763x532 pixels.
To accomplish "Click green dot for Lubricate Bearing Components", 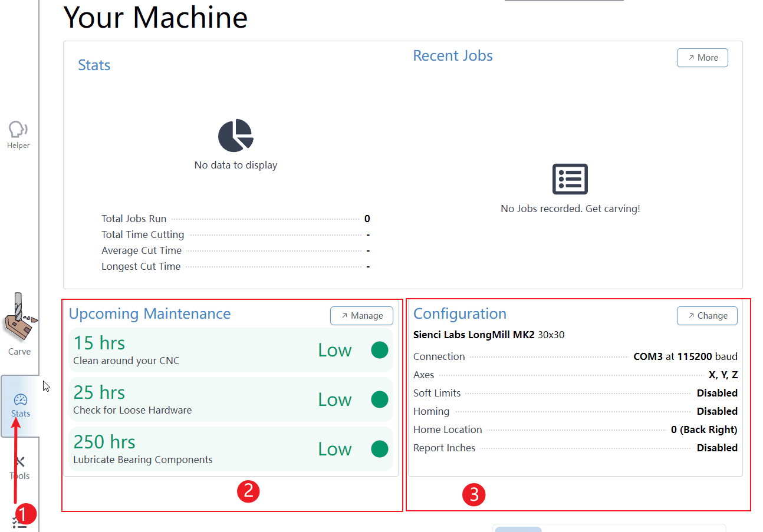I will [x=379, y=449].
